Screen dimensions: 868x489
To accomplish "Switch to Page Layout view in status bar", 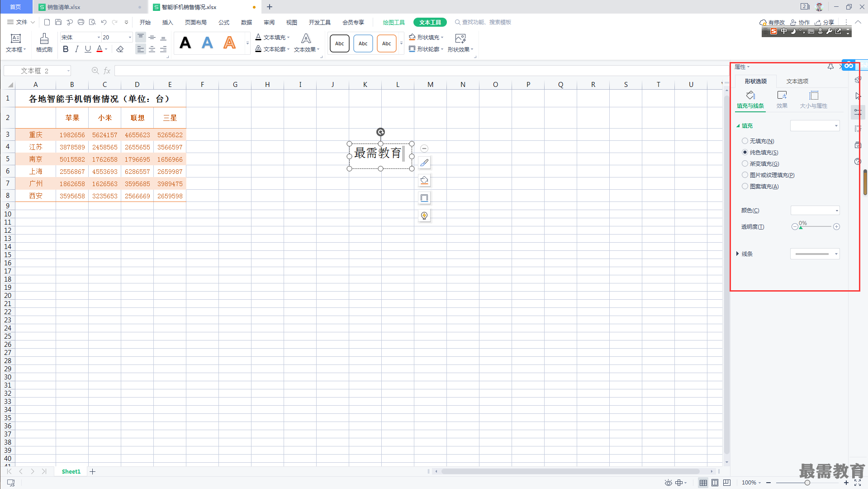I will [715, 483].
